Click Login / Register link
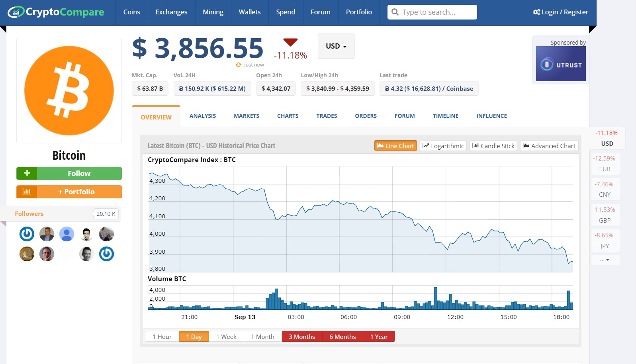This screenshot has height=364, width=636. click(561, 12)
